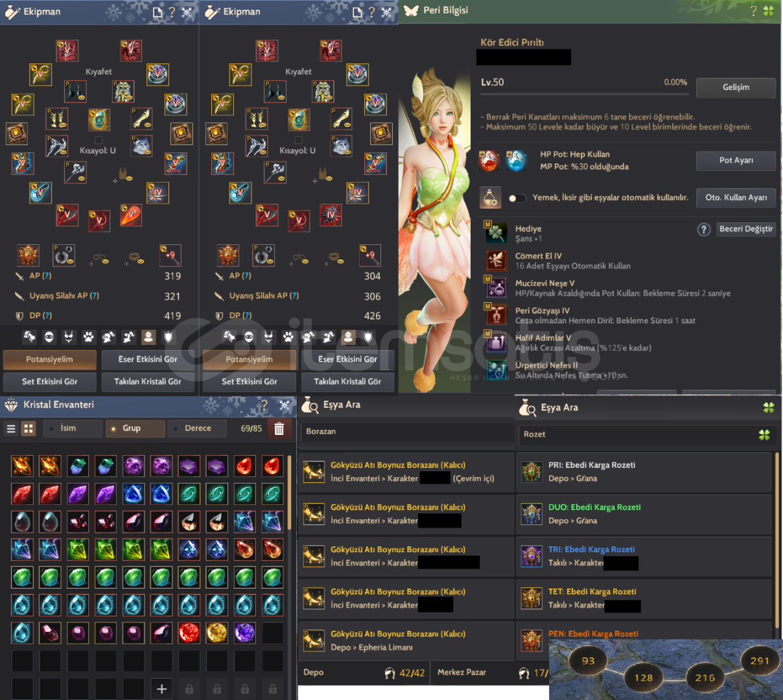This screenshot has height=700, width=783.
Task: Select the Peri Gözyaşı IV skill icon
Action: (496, 315)
